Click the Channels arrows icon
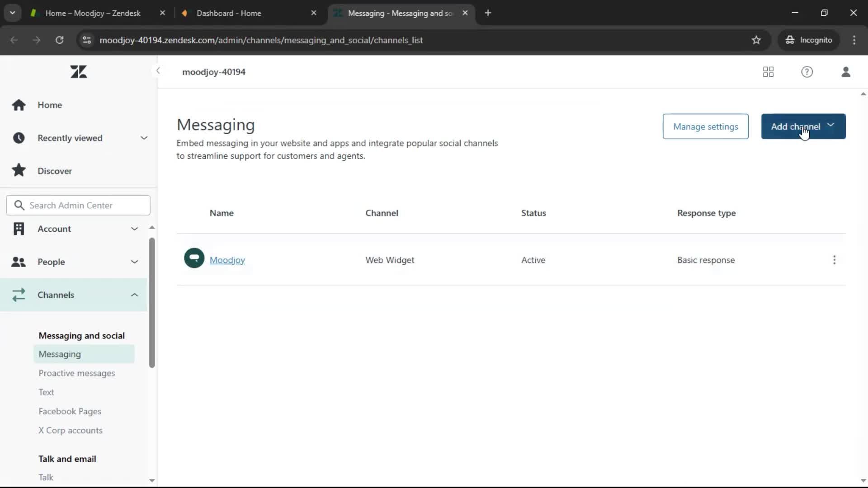The image size is (868, 488). pos(19,295)
